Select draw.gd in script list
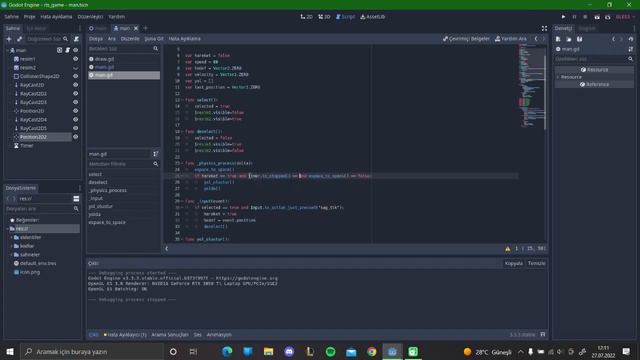The image size is (640, 360). pyautogui.click(x=124, y=59)
